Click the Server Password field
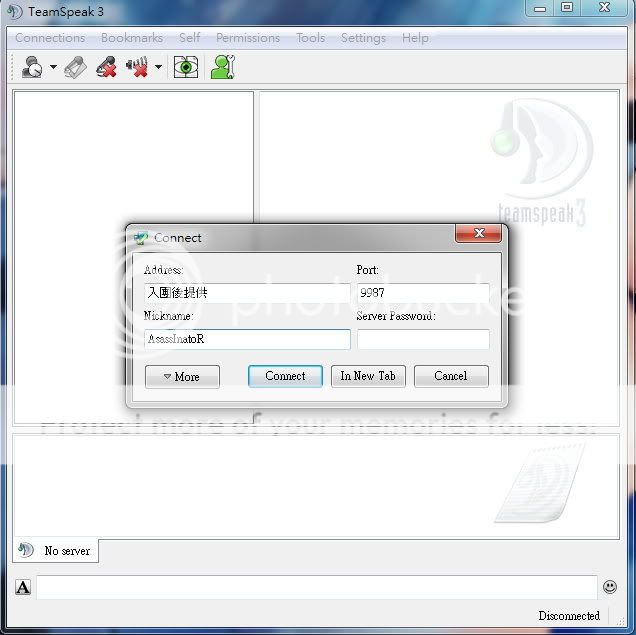636x635 pixels. tap(423, 339)
